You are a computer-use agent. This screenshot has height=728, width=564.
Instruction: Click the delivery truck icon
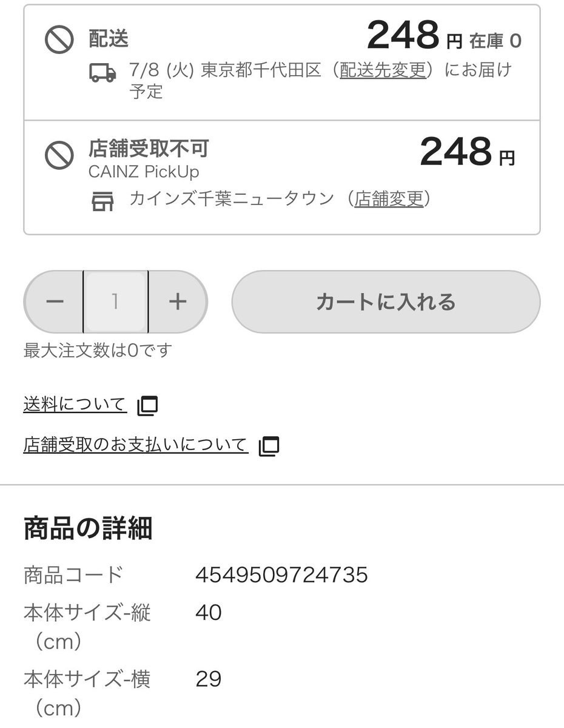pos(102,73)
